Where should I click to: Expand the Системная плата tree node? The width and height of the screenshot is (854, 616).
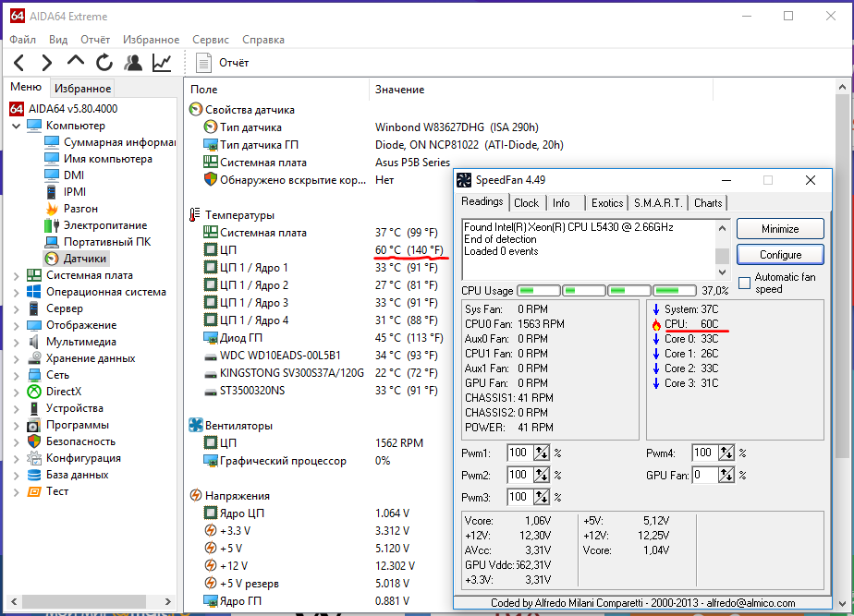click(17, 276)
